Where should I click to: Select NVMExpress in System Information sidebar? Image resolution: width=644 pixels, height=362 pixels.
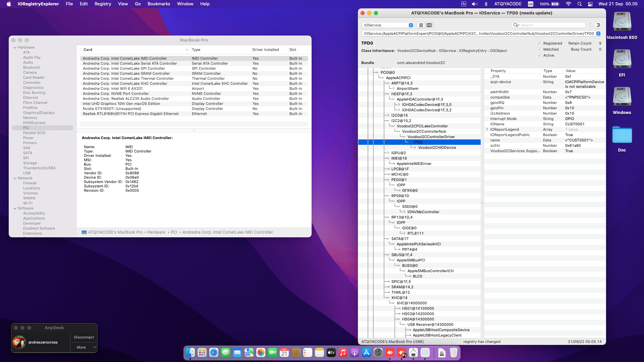point(34,123)
